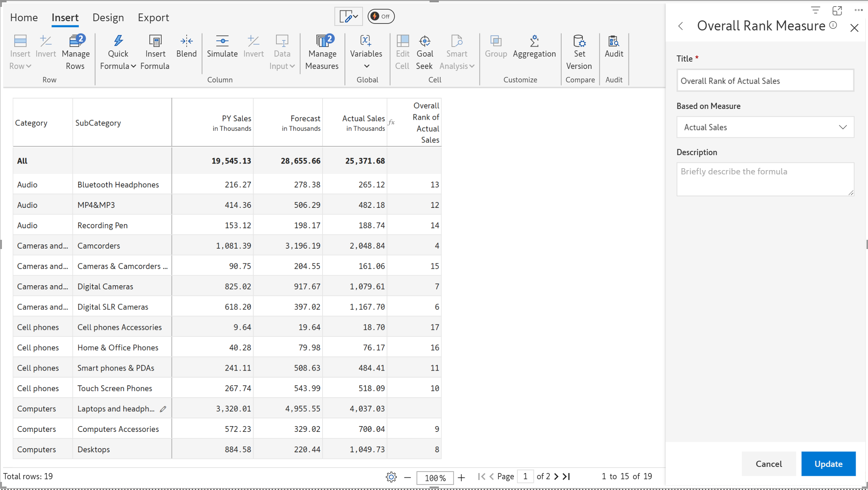
Task: Click the Cancel button
Action: point(768,464)
